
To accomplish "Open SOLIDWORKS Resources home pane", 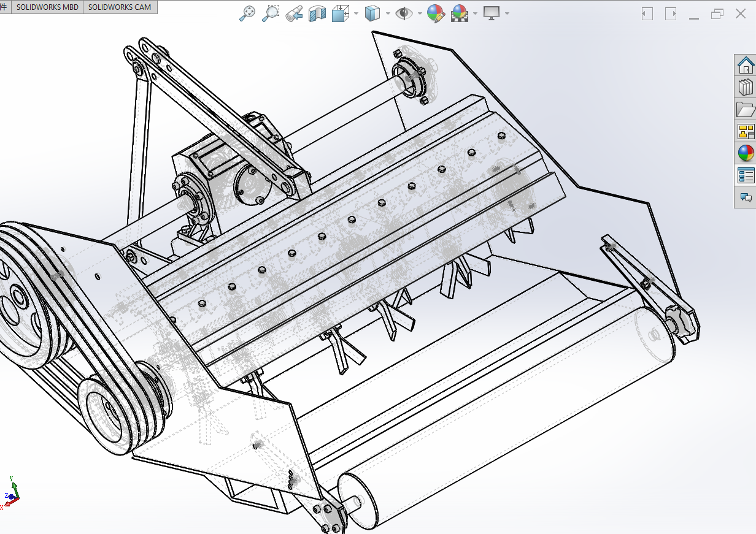I will pyautogui.click(x=746, y=65).
